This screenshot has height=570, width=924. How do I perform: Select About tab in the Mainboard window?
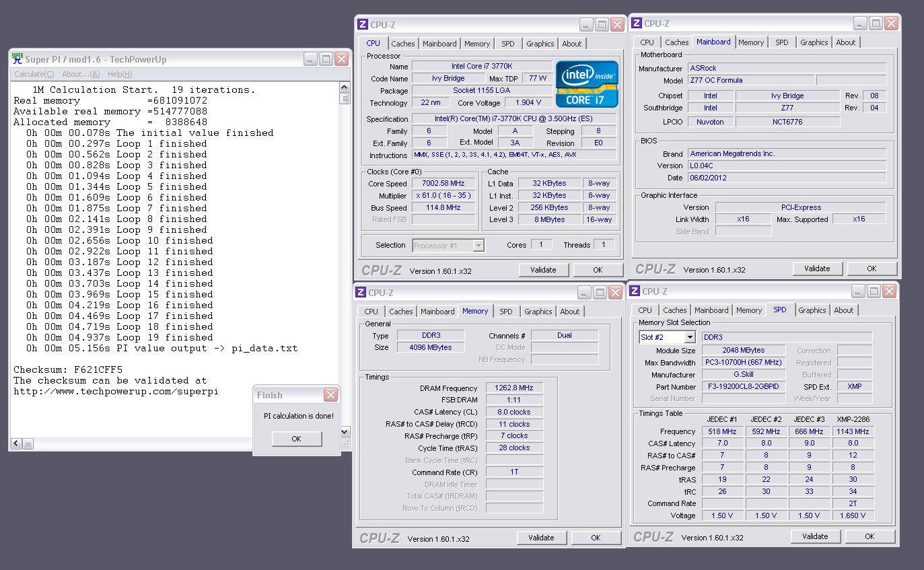(846, 42)
